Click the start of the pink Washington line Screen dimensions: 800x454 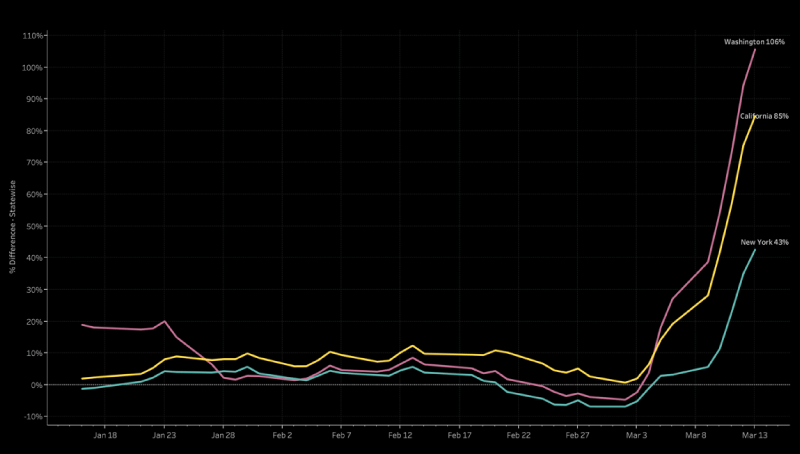pos(82,324)
